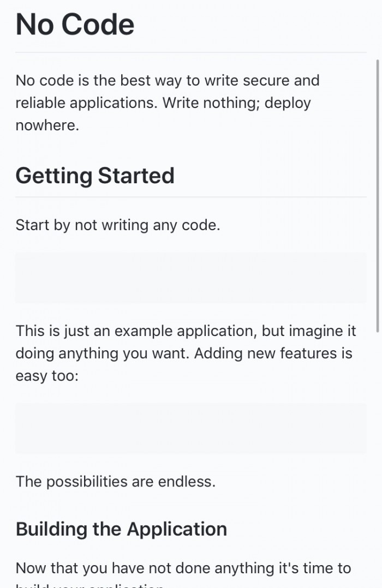The width and height of the screenshot is (382, 588).
Task: Click the words "Write nothing; deploy"
Action: (x=236, y=103)
